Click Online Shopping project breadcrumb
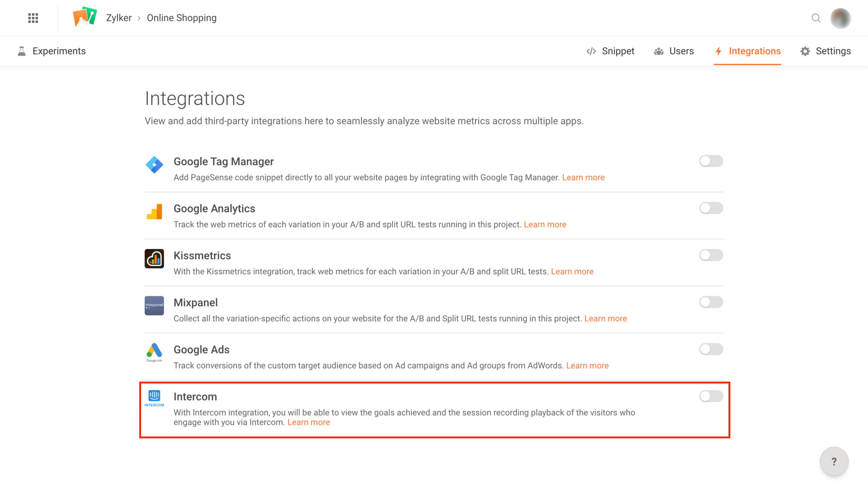 181,18
